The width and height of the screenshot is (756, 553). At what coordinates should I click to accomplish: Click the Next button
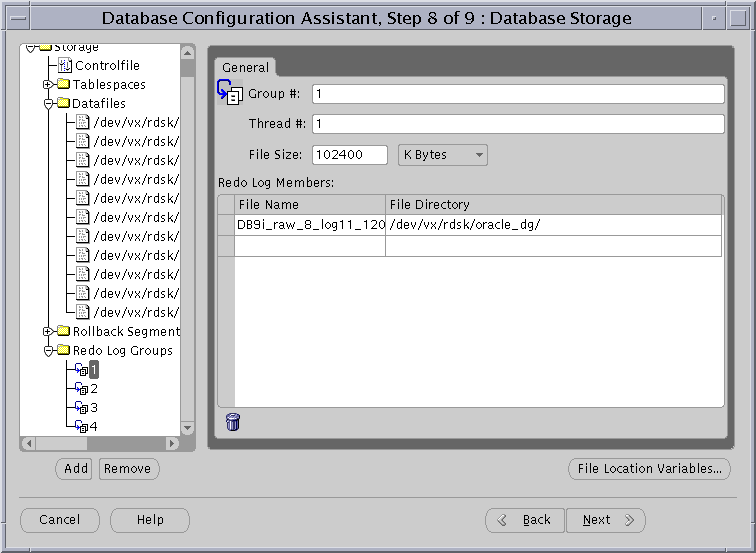[605, 520]
